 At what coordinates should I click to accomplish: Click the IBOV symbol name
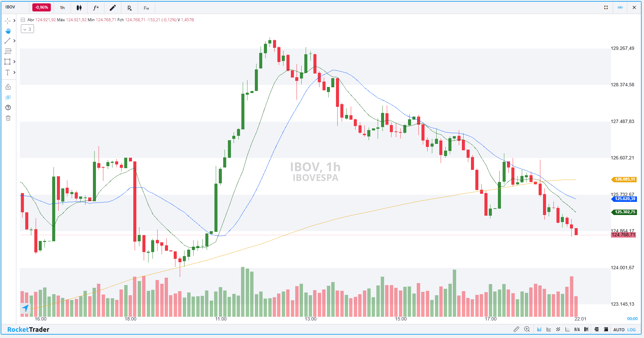pos(10,7)
